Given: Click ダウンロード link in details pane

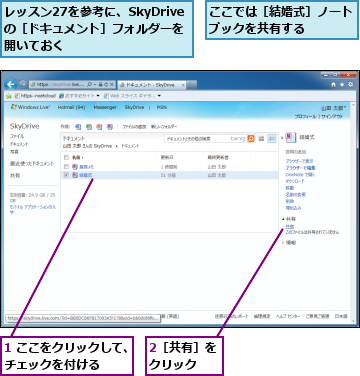Looking at the screenshot, I should click(295, 181).
